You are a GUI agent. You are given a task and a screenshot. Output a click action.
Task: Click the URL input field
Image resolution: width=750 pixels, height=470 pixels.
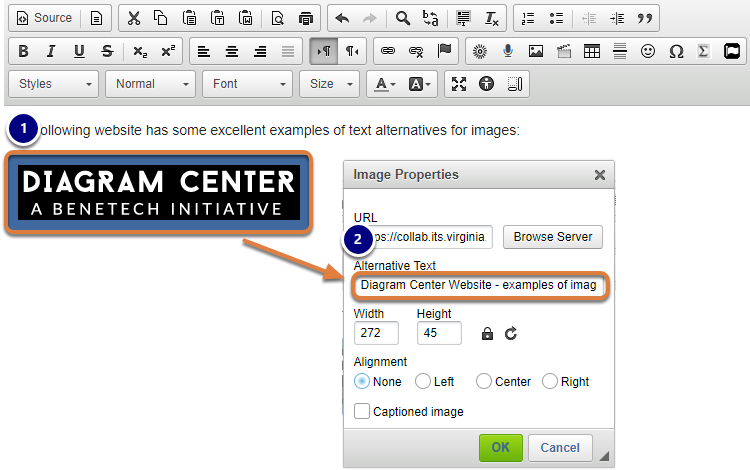click(x=423, y=237)
